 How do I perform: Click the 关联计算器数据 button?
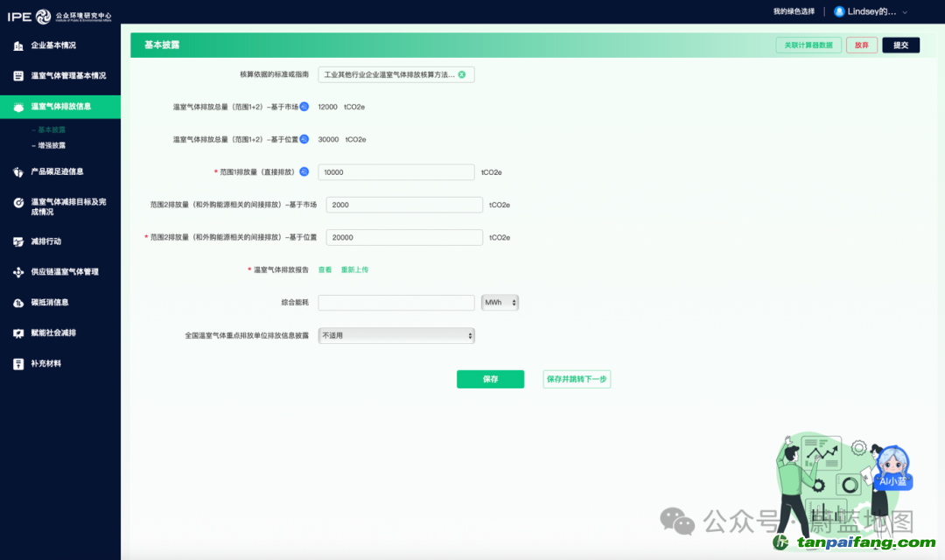pos(808,45)
